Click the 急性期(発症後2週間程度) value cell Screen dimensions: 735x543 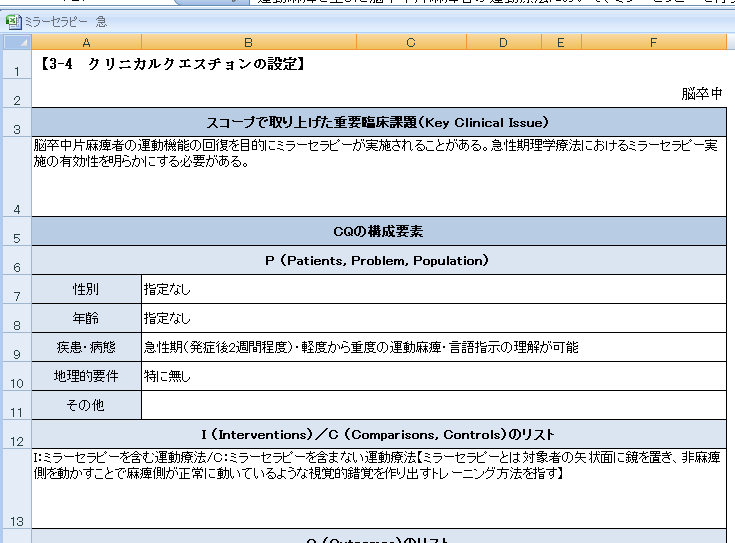434,347
